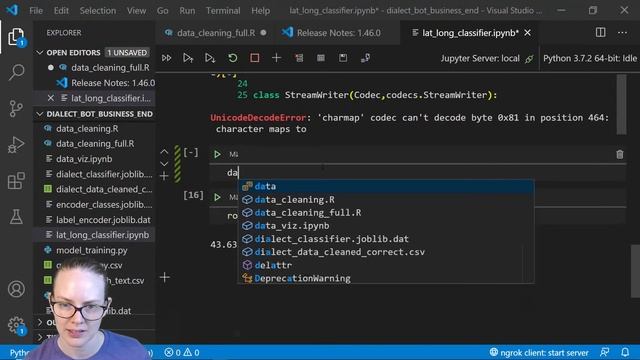
Task: Open the Help menu
Action: pos(260,11)
